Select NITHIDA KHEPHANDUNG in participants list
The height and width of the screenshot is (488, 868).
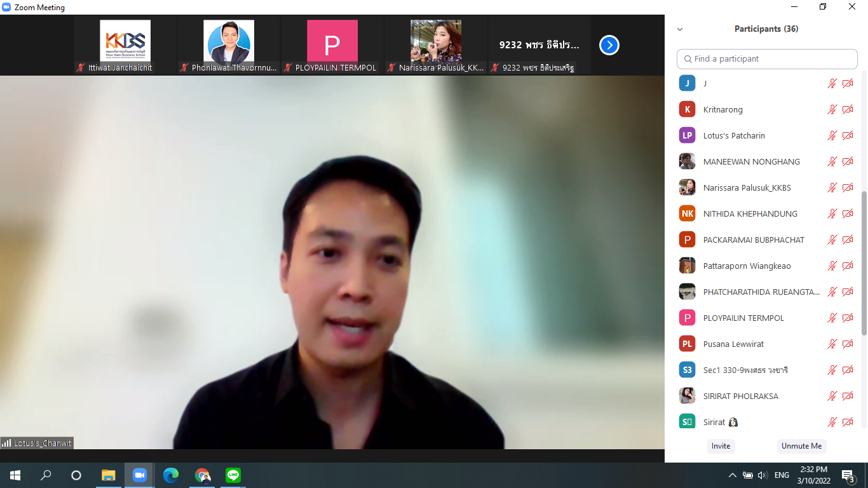(766, 213)
